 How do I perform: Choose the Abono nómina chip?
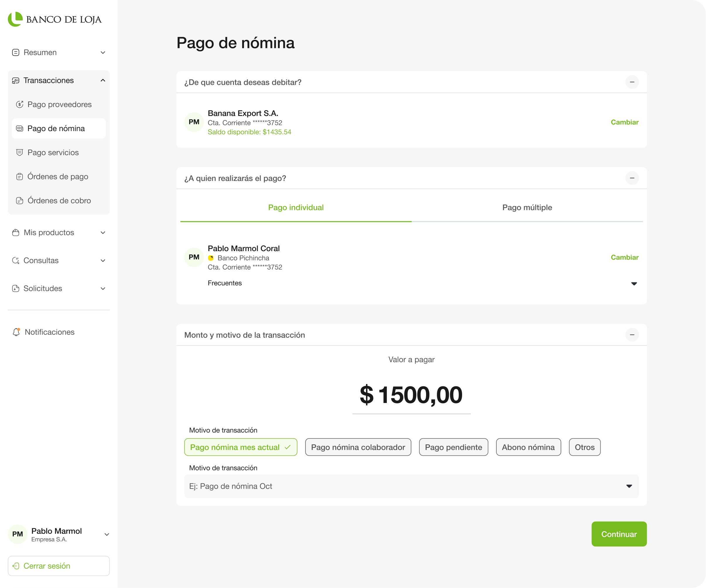(x=528, y=447)
